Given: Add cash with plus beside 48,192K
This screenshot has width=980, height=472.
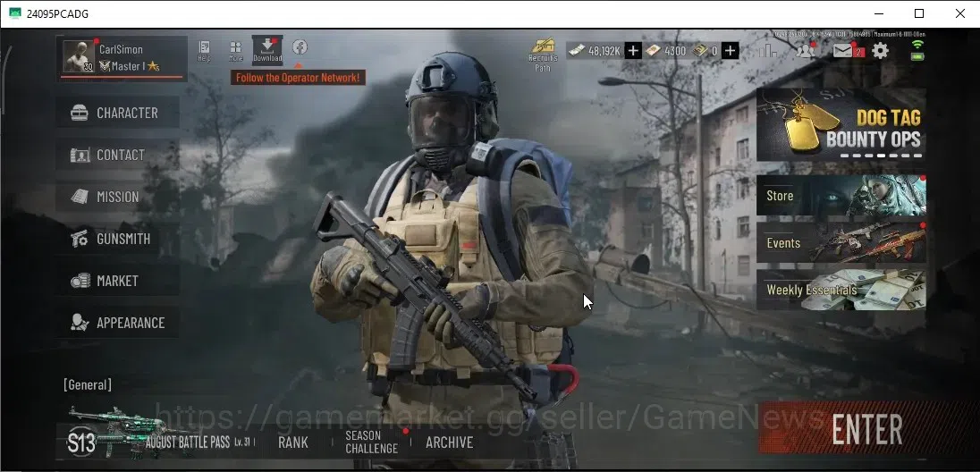Looking at the screenshot, I should click(632, 51).
